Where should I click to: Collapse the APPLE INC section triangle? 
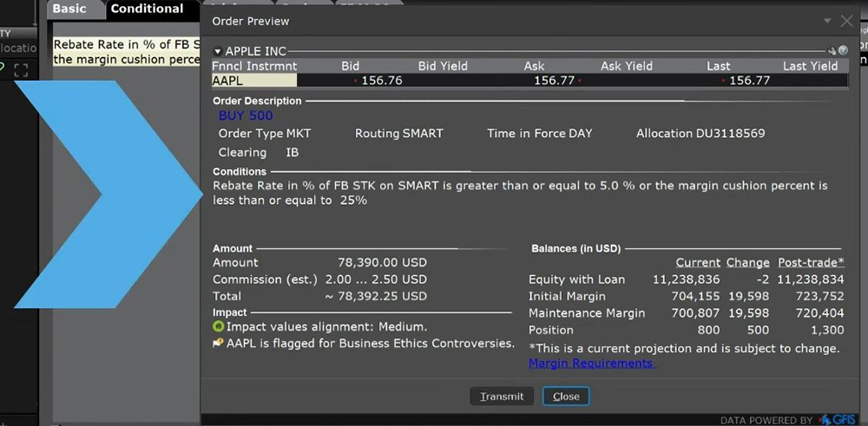click(218, 51)
